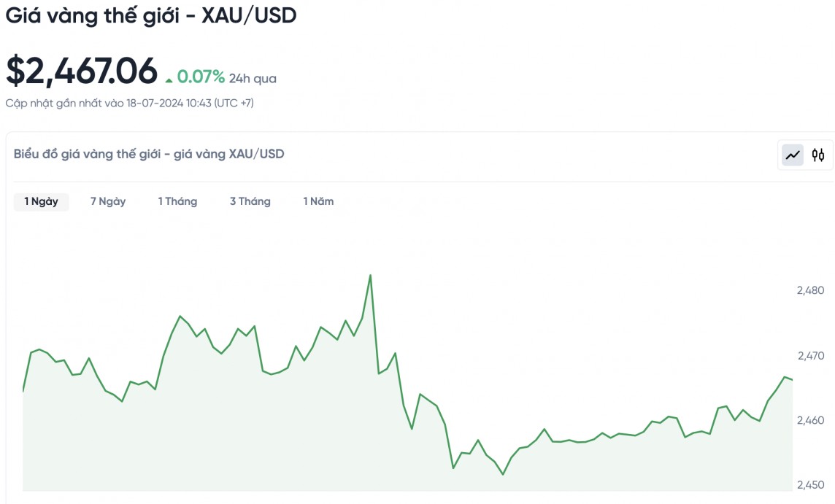Image resolution: width=835 pixels, height=504 pixels.
Task: Click the green up-arrow price change indicator
Action: pyautogui.click(x=169, y=80)
